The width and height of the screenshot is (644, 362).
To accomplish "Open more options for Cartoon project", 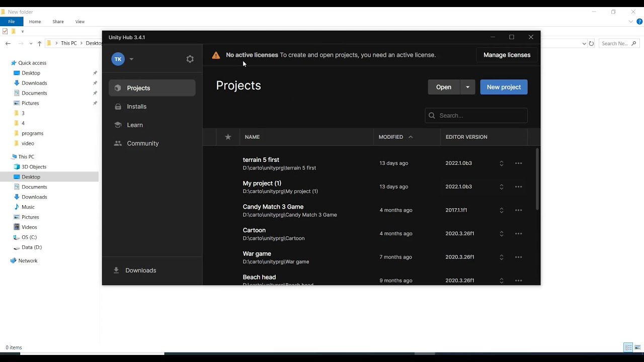I will pos(518,234).
